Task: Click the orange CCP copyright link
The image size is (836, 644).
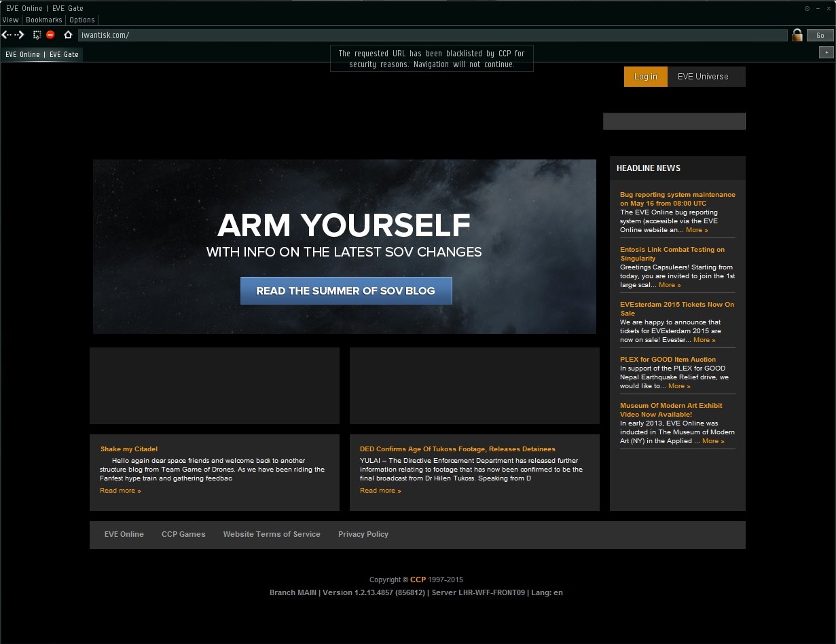Action: 418,580
